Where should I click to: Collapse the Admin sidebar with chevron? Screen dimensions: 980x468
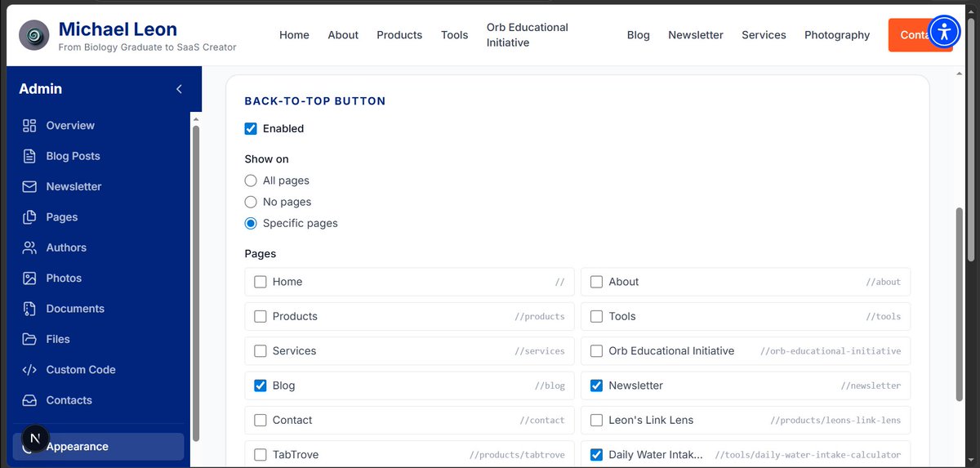[x=179, y=89]
